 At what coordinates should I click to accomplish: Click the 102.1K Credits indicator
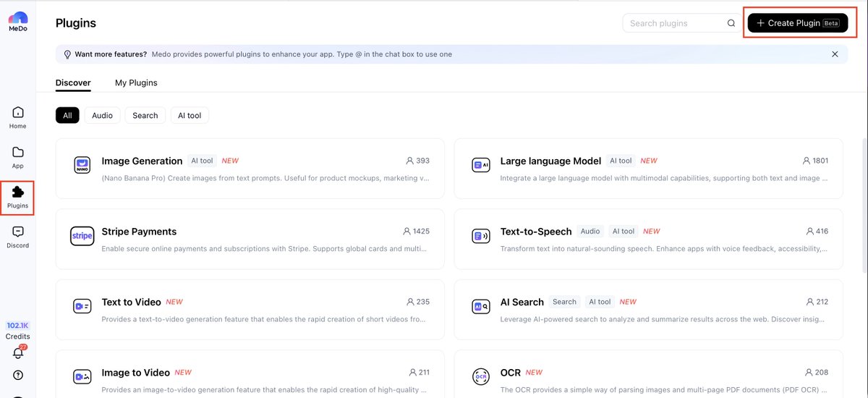click(x=18, y=331)
